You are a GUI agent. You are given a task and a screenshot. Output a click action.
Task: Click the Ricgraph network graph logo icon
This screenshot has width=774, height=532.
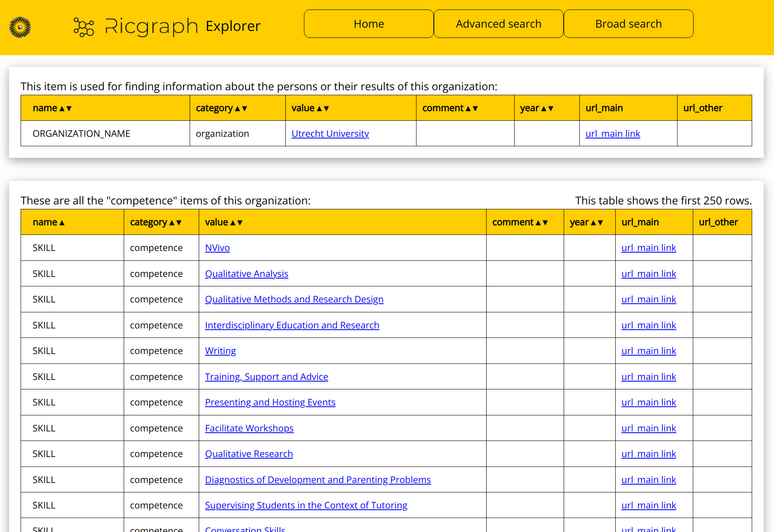coord(84,27)
